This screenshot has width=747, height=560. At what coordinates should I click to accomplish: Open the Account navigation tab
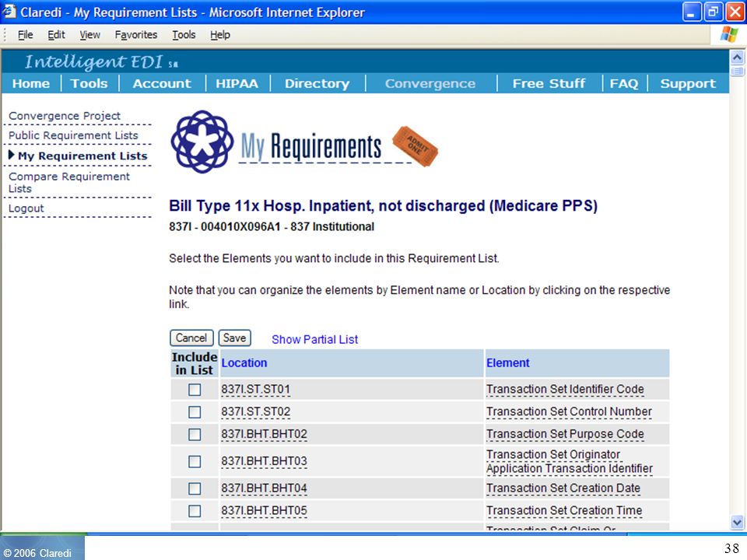(162, 83)
